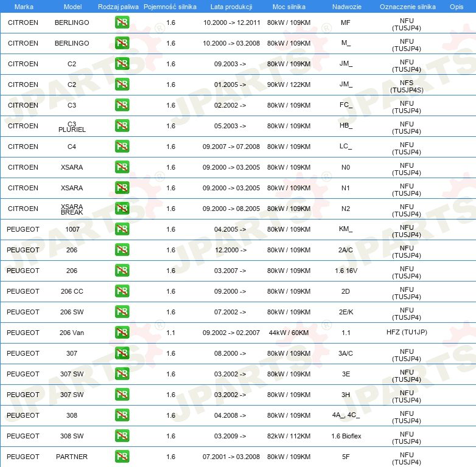Click the fuel icon in the Peugeot 308 4A_ row

click(x=122, y=415)
